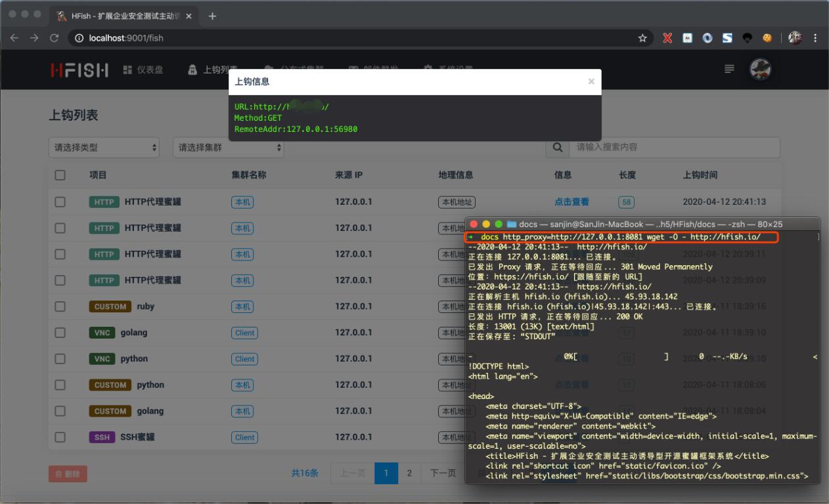Click 上一页 previous page
The width and height of the screenshot is (829, 504).
click(352, 473)
